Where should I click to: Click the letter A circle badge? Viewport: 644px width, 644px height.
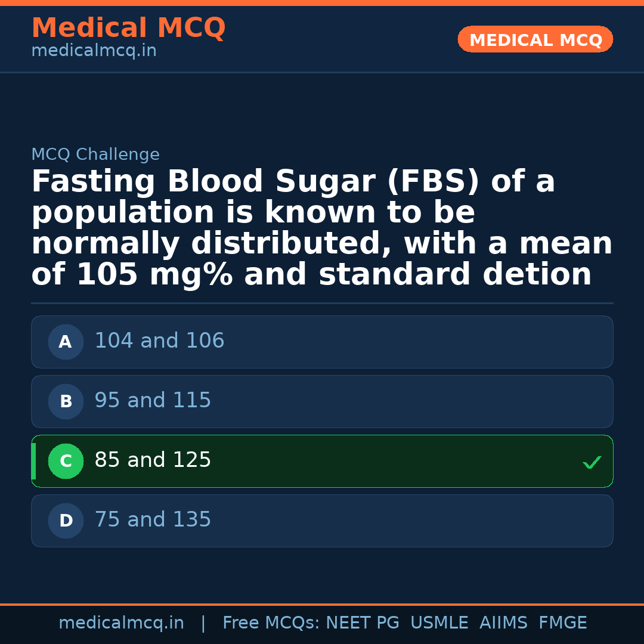coord(66,342)
